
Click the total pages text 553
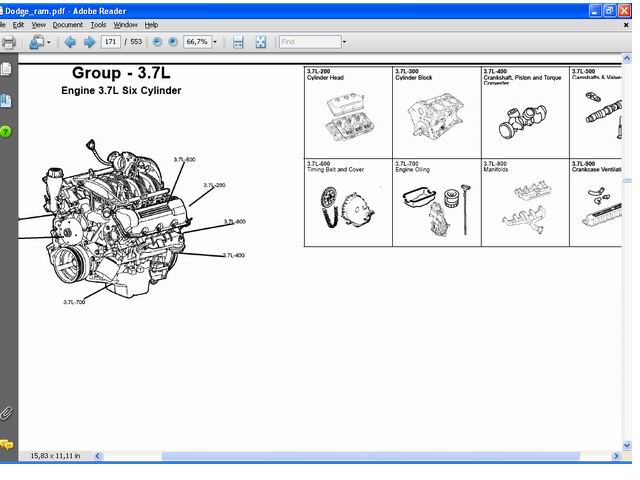[x=136, y=42]
